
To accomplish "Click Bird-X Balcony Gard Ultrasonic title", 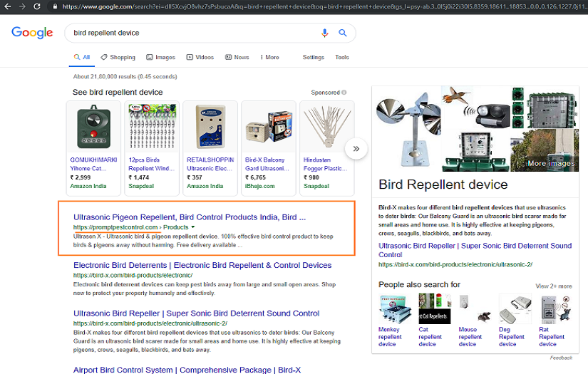I will (267, 164).
